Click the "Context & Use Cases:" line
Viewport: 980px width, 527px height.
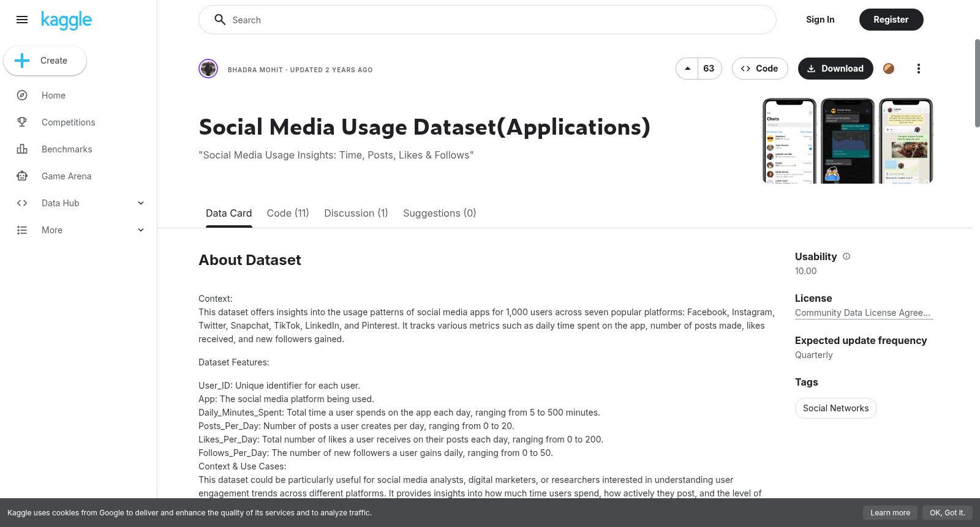tap(243, 466)
